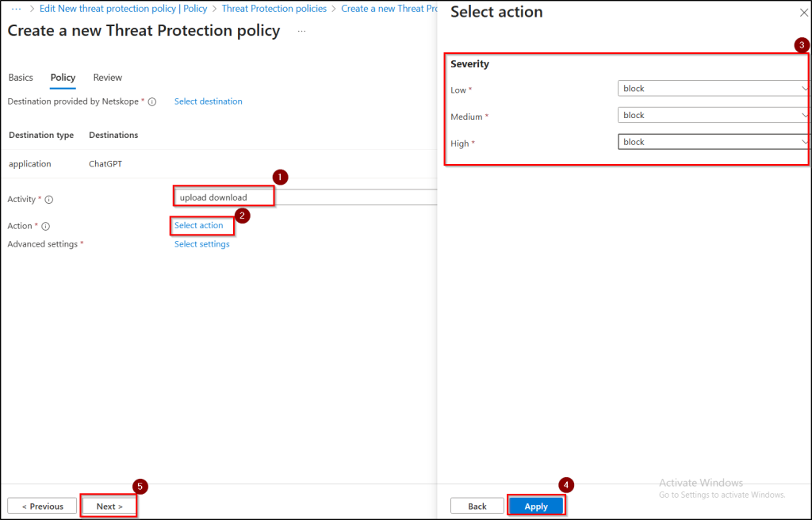Screen dimensions: 812x520
Task: Open the Medium severity dropdown
Action: click(x=712, y=116)
